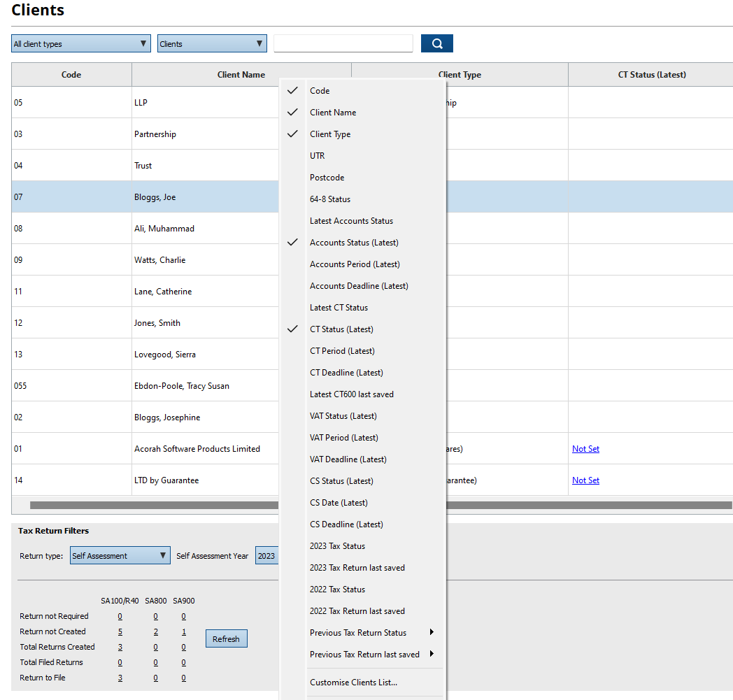Click the magnifying glass search button
The image size is (733, 700).
click(436, 43)
